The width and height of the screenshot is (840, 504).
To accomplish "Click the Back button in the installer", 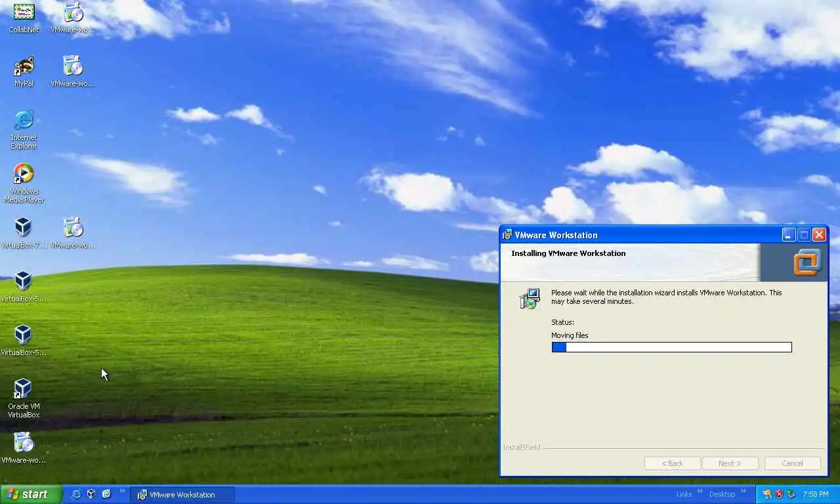I will pyautogui.click(x=672, y=463).
